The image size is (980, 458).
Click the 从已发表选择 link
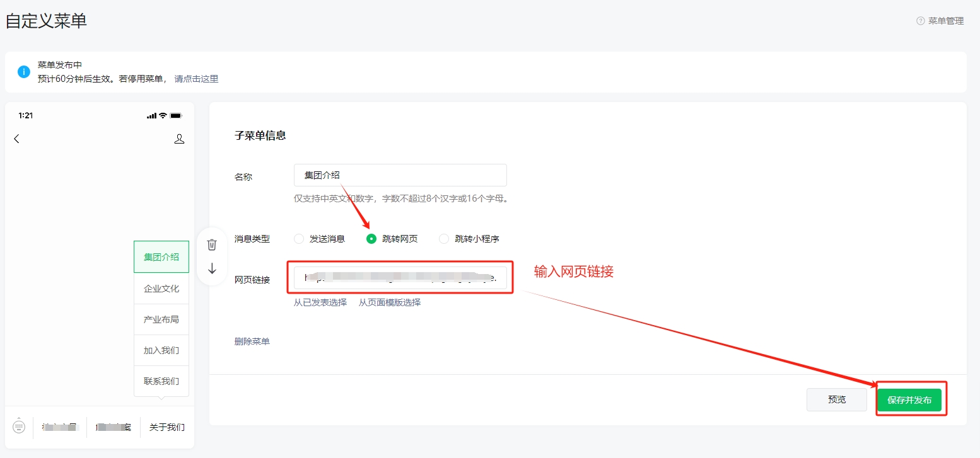point(320,302)
